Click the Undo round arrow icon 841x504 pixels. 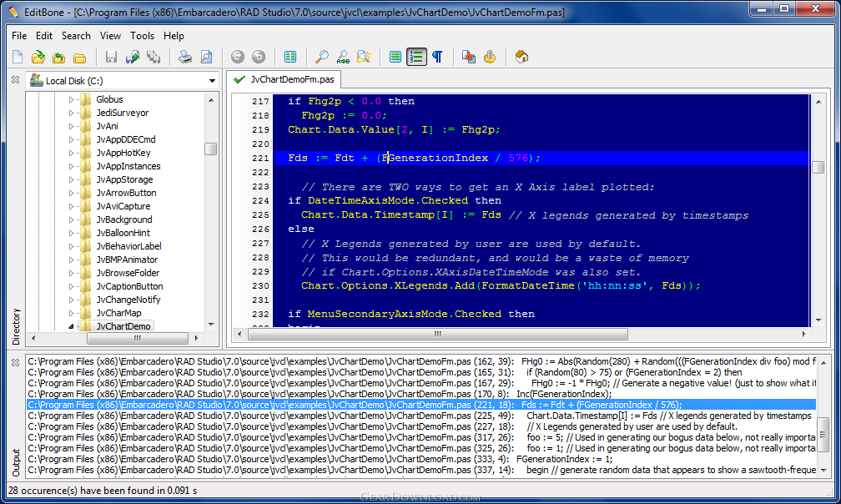point(238,57)
